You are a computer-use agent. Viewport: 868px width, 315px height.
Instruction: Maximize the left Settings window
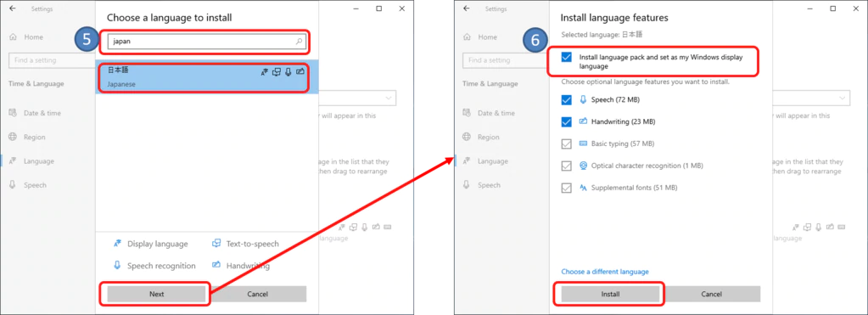pos(378,8)
